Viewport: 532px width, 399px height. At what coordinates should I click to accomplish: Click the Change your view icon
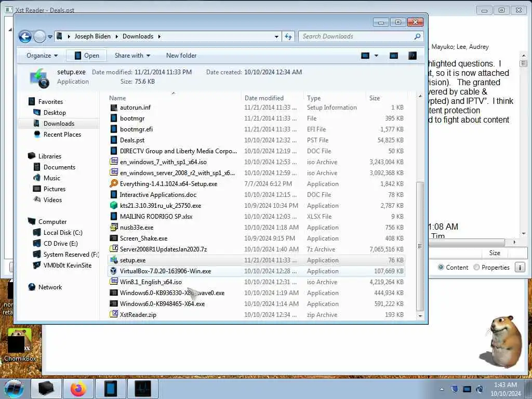click(365, 55)
